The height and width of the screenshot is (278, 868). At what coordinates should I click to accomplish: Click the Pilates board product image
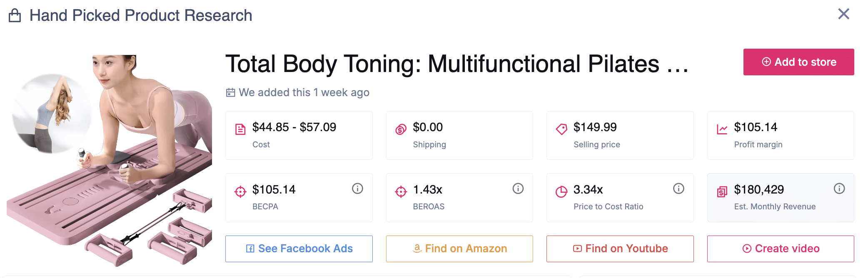pyautogui.click(x=110, y=160)
